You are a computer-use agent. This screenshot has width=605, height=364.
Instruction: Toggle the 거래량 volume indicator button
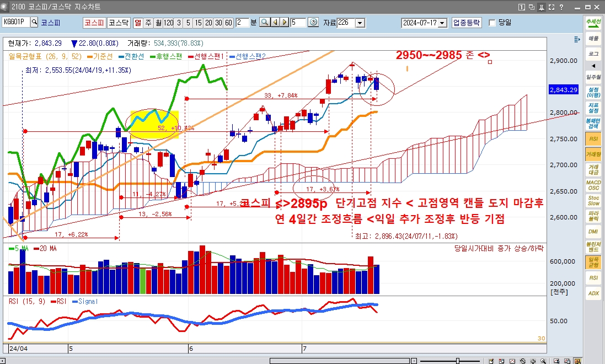(593, 154)
